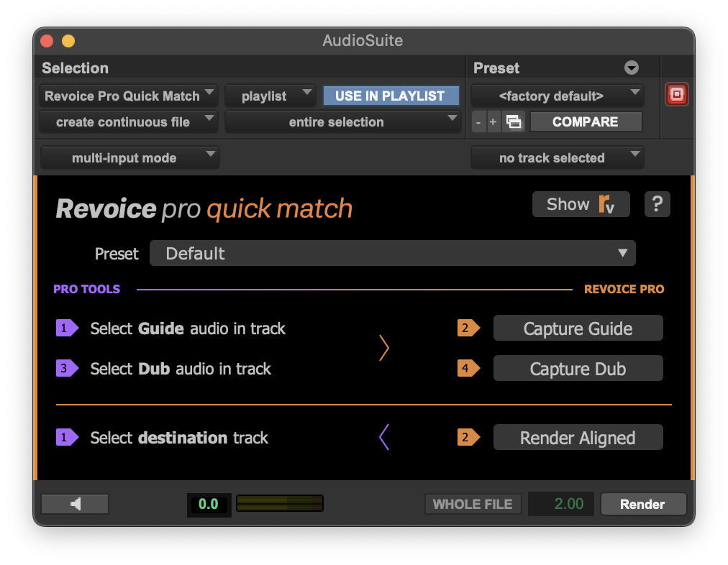
Task: Click the speaker preview icon button
Action: (75, 504)
